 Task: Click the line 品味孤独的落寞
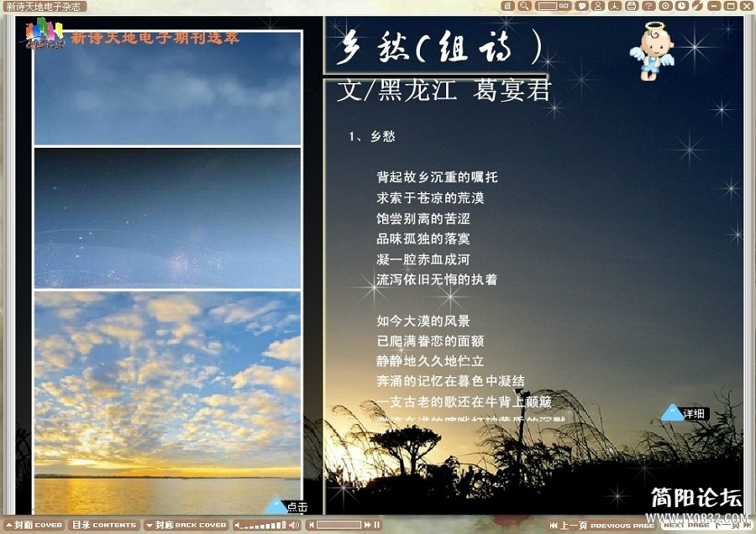(423, 238)
